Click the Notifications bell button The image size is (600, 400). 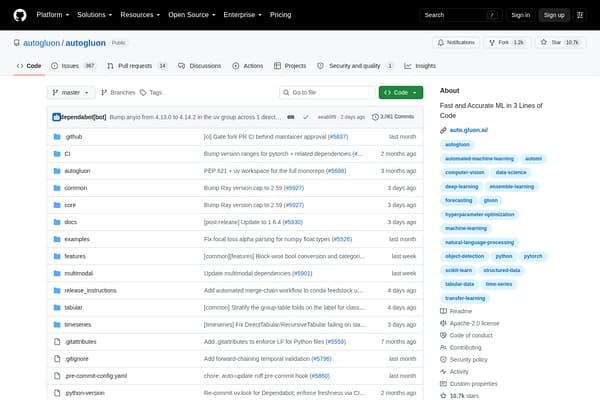(x=456, y=42)
